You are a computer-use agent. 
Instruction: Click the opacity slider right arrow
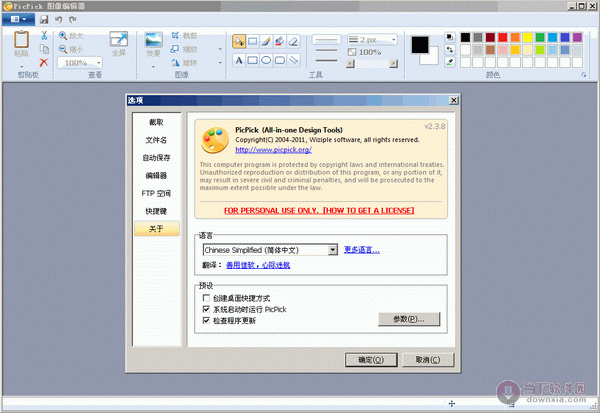point(393,64)
